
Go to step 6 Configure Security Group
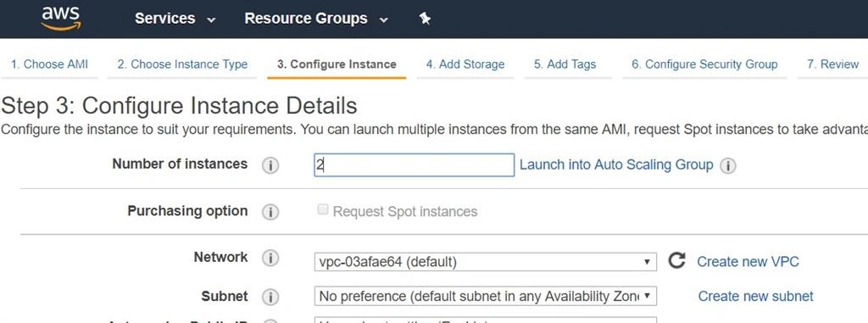[x=704, y=64]
